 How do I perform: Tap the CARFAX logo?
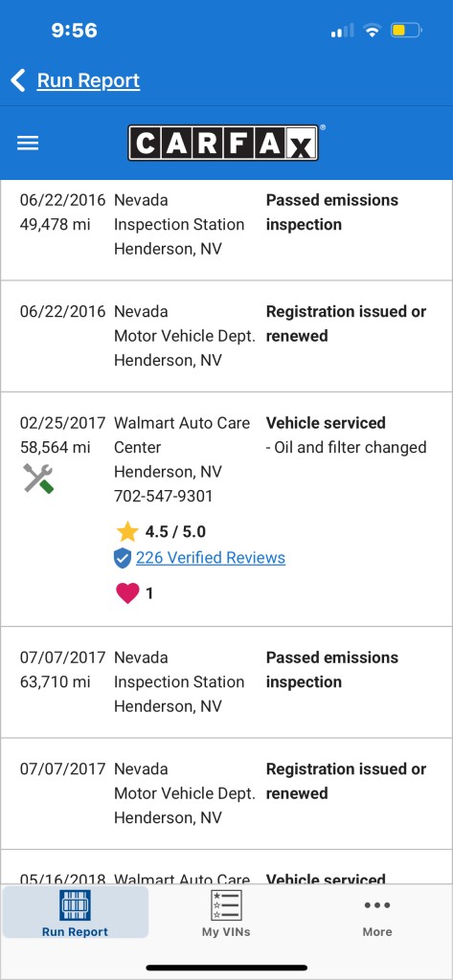[226, 143]
